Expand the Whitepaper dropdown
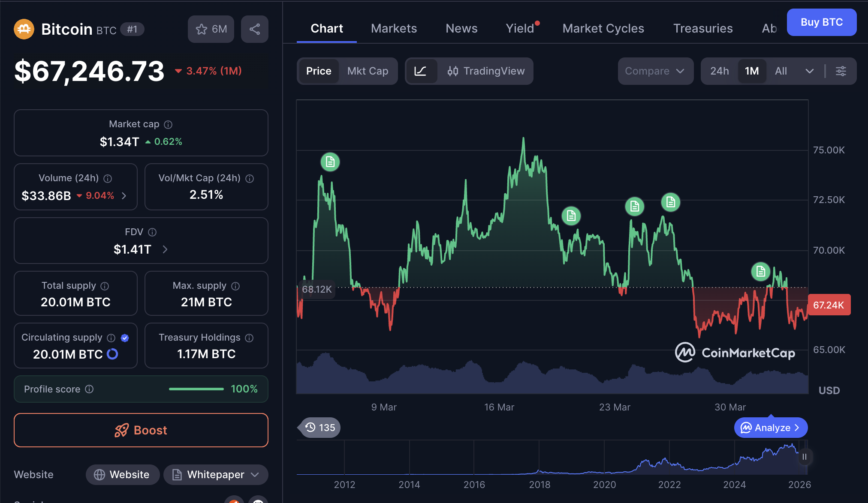Viewport: 868px width, 503px height. pos(255,475)
